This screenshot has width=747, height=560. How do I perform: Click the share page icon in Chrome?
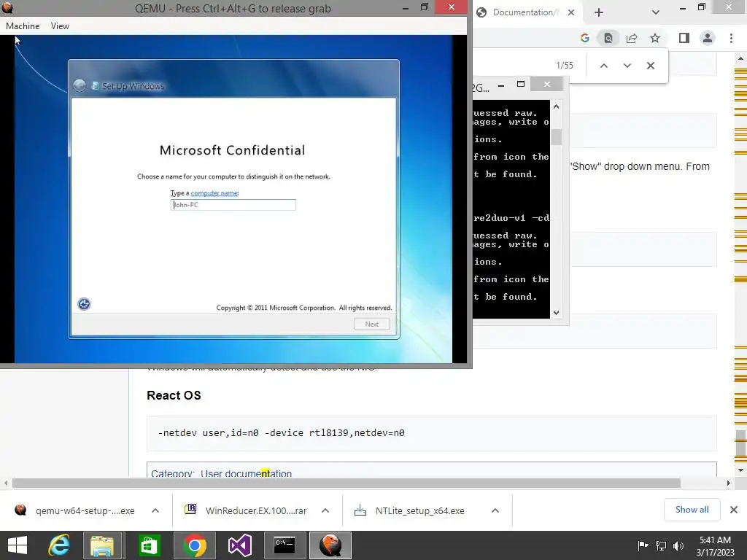(632, 38)
